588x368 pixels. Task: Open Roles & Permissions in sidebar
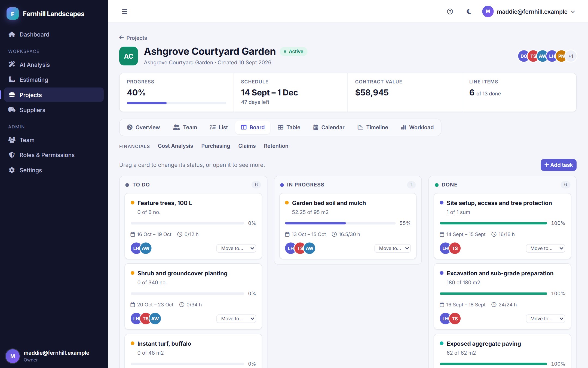tap(54, 155)
